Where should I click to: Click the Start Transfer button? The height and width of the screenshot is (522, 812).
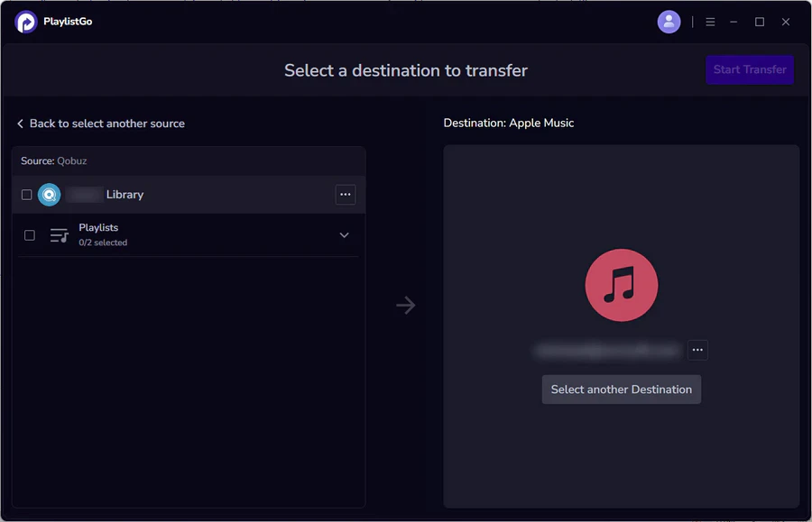pyautogui.click(x=750, y=69)
